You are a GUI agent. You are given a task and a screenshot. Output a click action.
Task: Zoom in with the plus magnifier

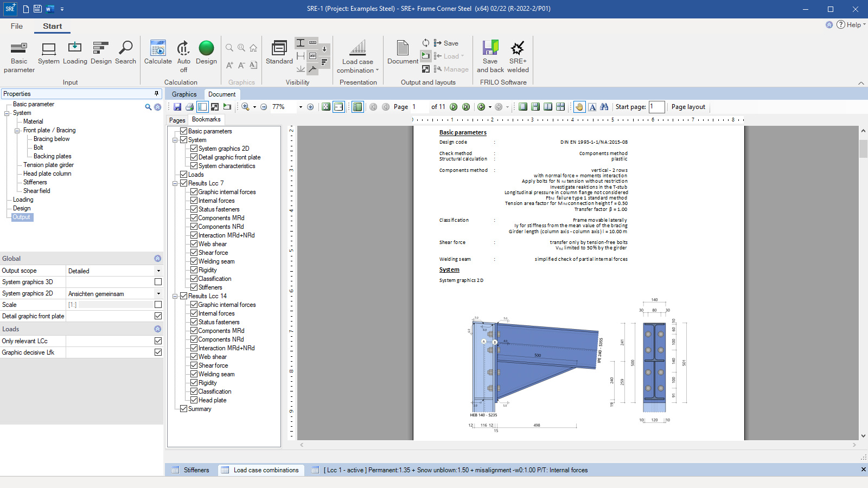310,107
